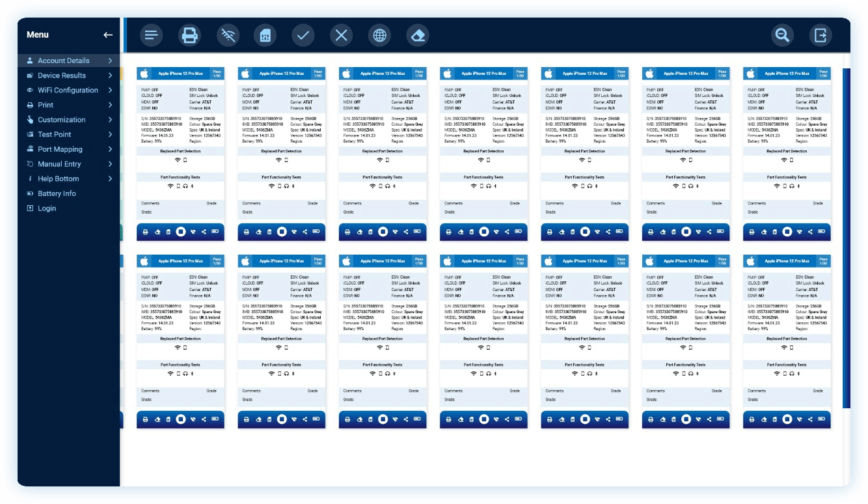Expand Help Bottom chevron

[x=111, y=178]
